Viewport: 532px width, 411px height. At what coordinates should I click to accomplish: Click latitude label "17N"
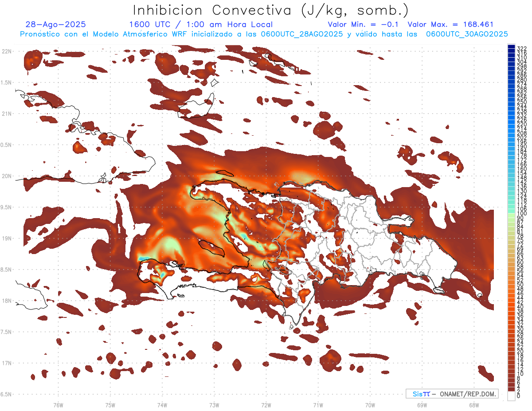click(x=6, y=363)
